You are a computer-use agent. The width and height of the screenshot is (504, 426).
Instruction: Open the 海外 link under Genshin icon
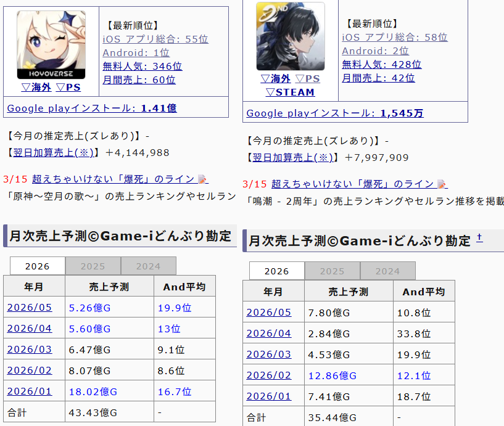(36, 88)
